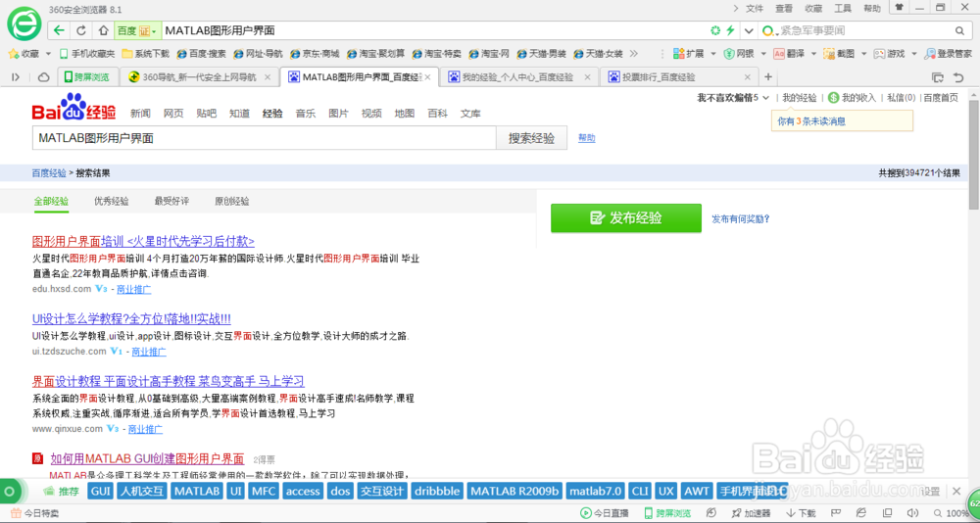Click the 交互设计 recommendation tag
Viewport: 980px width, 523px height.
click(x=382, y=491)
